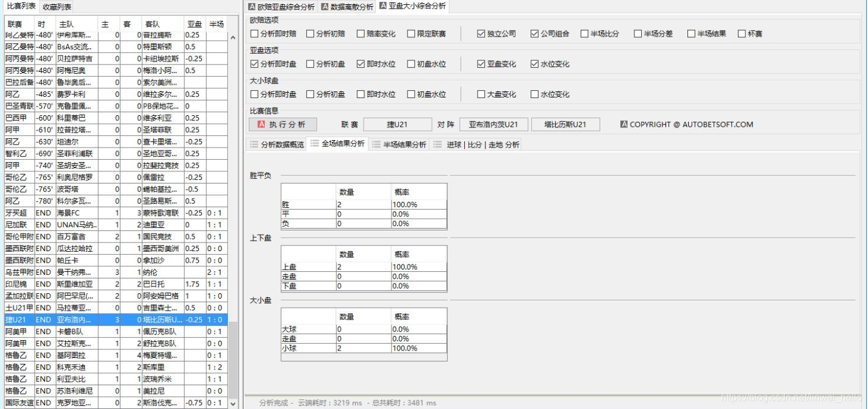This screenshot has width=868, height=409.
Task: Click the 亚盘 column header
Action: click(x=195, y=24)
